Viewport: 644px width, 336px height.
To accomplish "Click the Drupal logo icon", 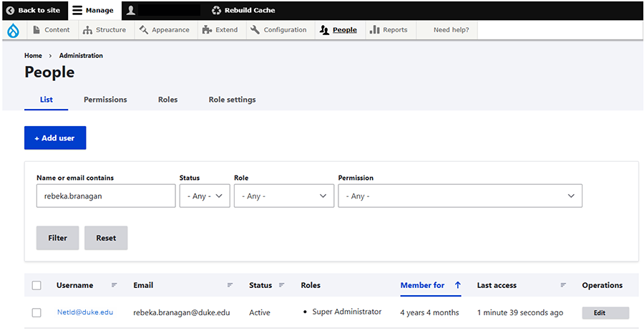I will [x=13, y=30].
